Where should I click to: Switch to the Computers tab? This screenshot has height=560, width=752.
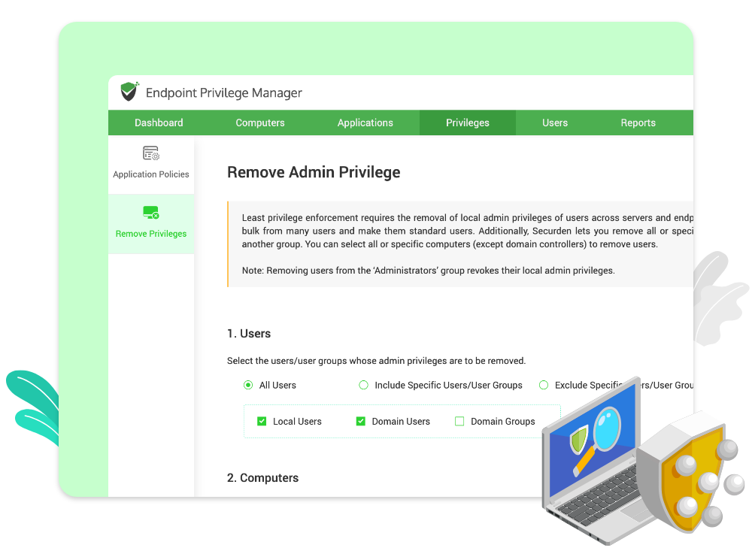click(x=259, y=123)
